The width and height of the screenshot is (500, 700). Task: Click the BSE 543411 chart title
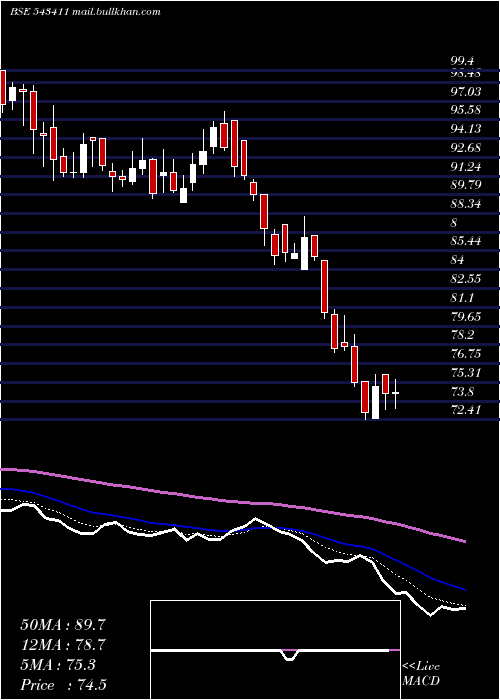39,12
